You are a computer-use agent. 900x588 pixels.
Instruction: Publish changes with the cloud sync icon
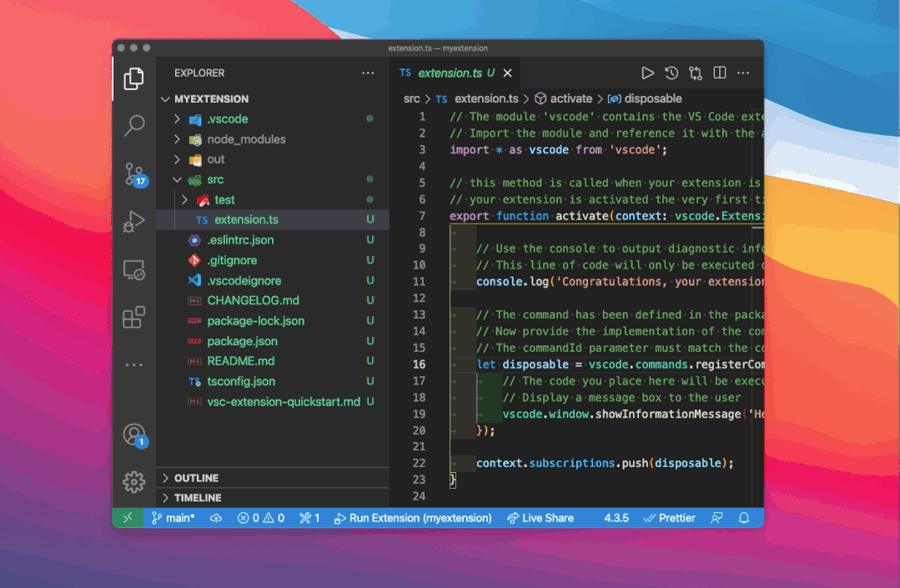216,518
